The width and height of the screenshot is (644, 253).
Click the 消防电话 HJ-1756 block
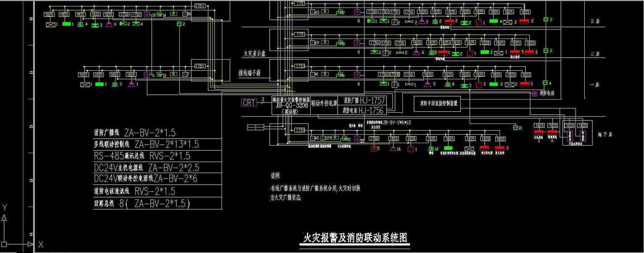click(363, 110)
